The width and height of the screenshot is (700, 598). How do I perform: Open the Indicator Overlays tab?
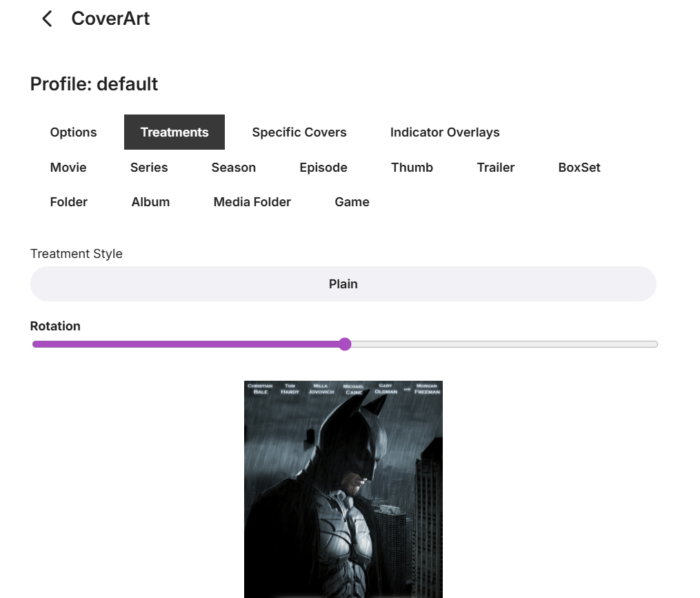[445, 132]
